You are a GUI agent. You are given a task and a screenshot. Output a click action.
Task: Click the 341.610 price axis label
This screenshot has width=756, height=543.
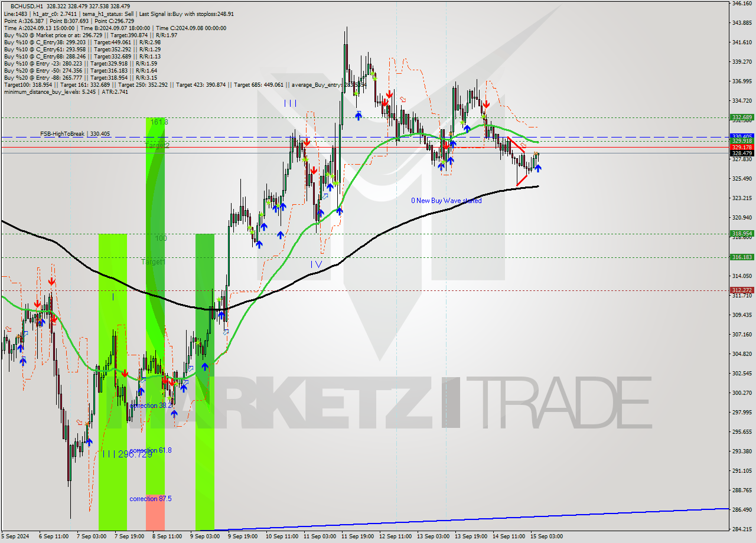pyautogui.click(x=742, y=42)
